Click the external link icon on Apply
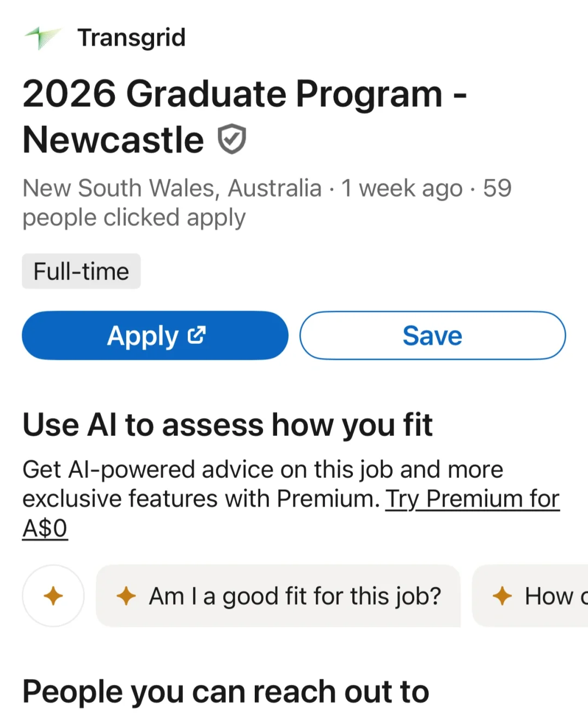Image resolution: width=588 pixels, height=724 pixels. click(197, 335)
